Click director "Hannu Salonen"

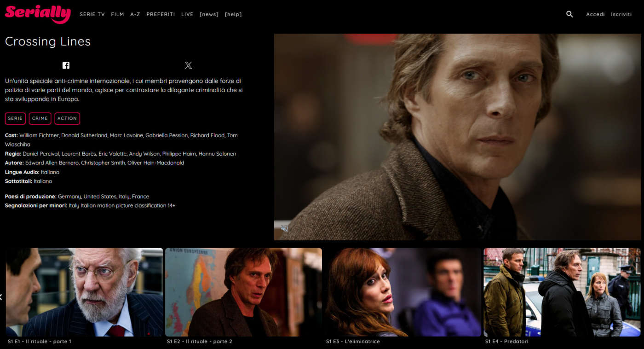pyautogui.click(x=217, y=154)
